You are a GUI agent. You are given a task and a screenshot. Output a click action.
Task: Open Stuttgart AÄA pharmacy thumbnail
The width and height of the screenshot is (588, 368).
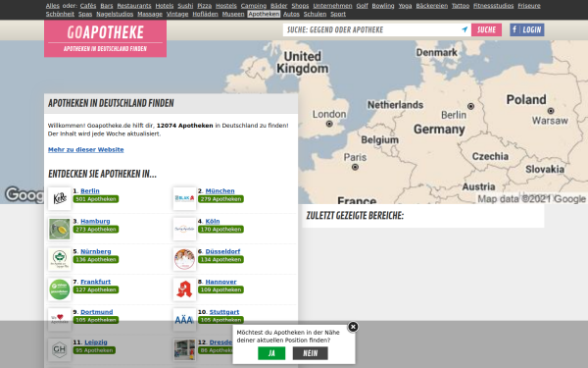[184, 320]
